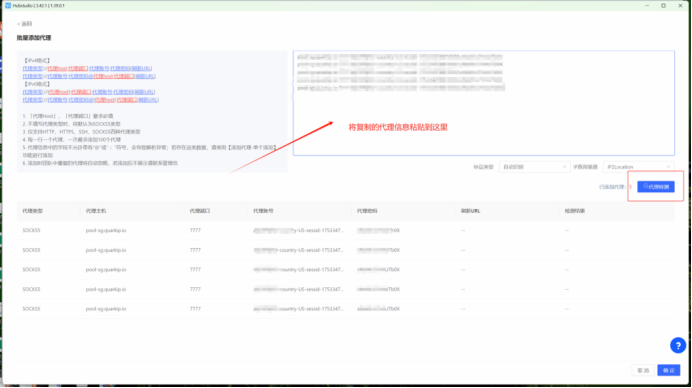This screenshot has height=388, width=692.
Task: Start the 代理检测 proxy check button
Action: click(x=656, y=187)
